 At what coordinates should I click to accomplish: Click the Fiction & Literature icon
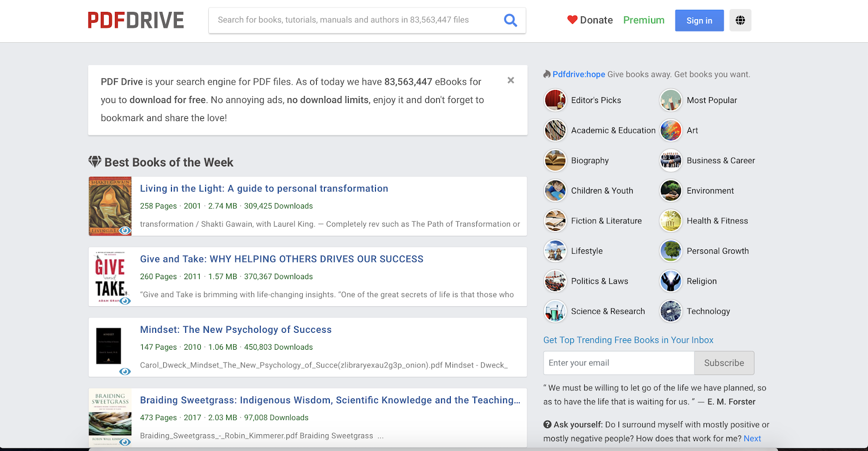[555, 221]
